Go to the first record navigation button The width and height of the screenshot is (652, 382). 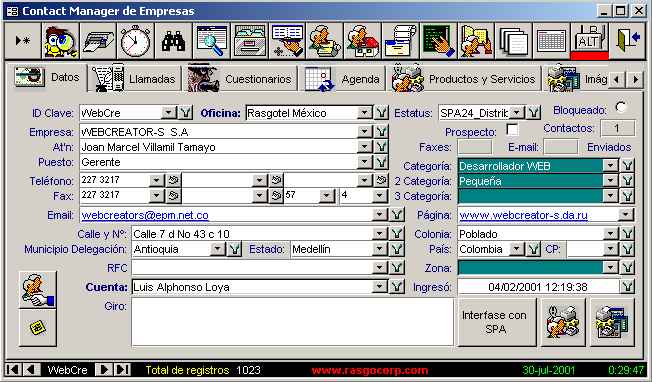point(13,370)
